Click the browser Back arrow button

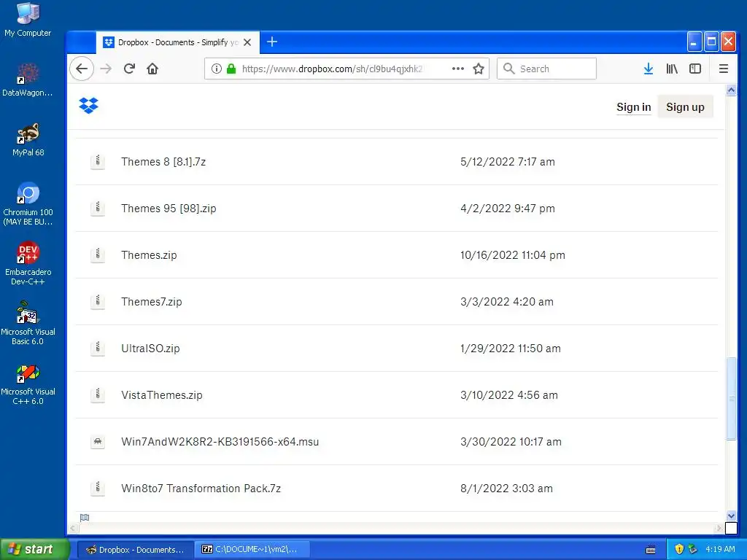coord(82,69)
